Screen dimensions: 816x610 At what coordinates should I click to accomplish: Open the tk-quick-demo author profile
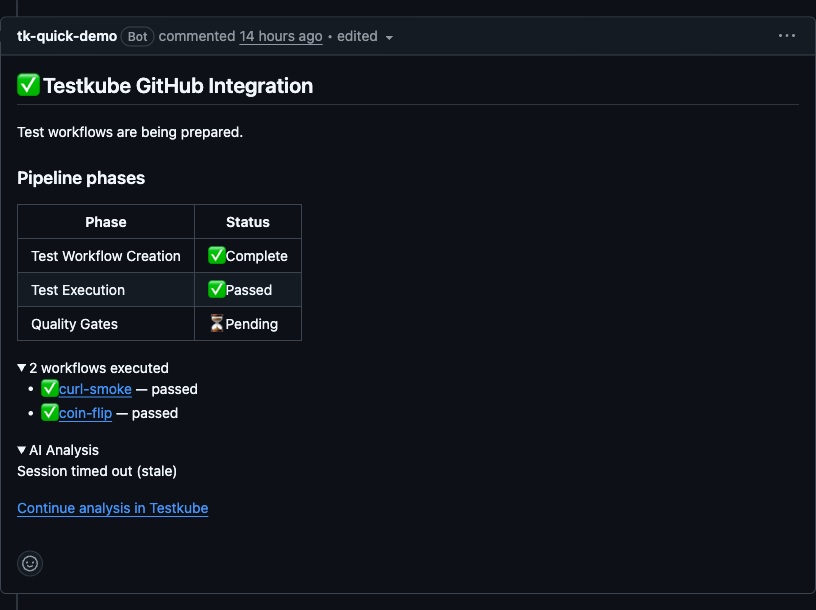tap(67, 36)
